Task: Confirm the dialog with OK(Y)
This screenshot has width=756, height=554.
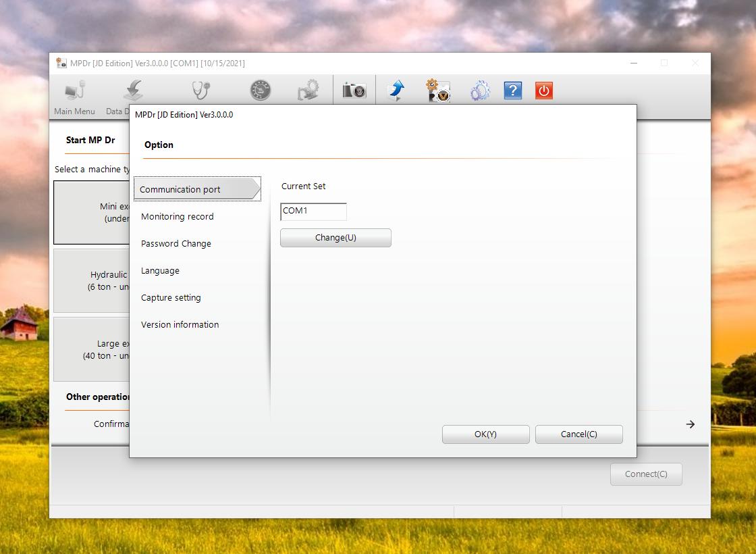Action: tap(485, 434)
